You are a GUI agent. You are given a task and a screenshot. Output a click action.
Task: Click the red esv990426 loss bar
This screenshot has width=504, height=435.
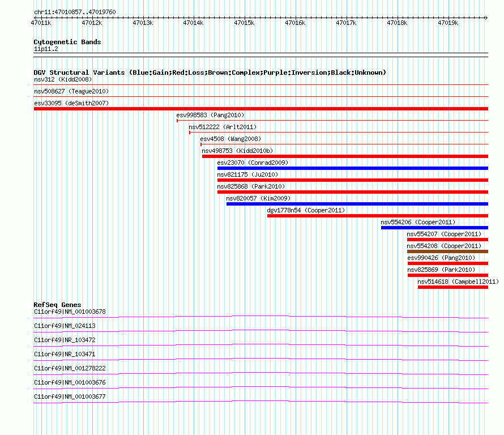click(448, 263)
